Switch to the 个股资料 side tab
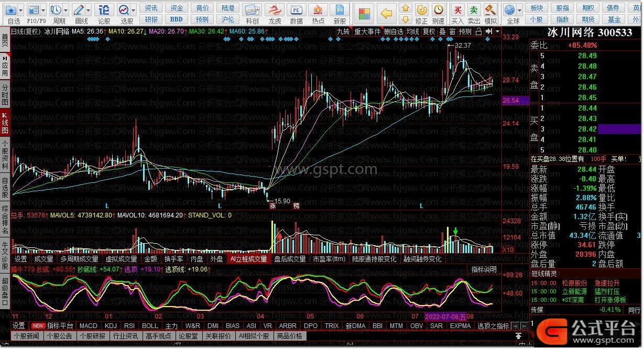The image size is (644, 349). (x=5, y=155)
